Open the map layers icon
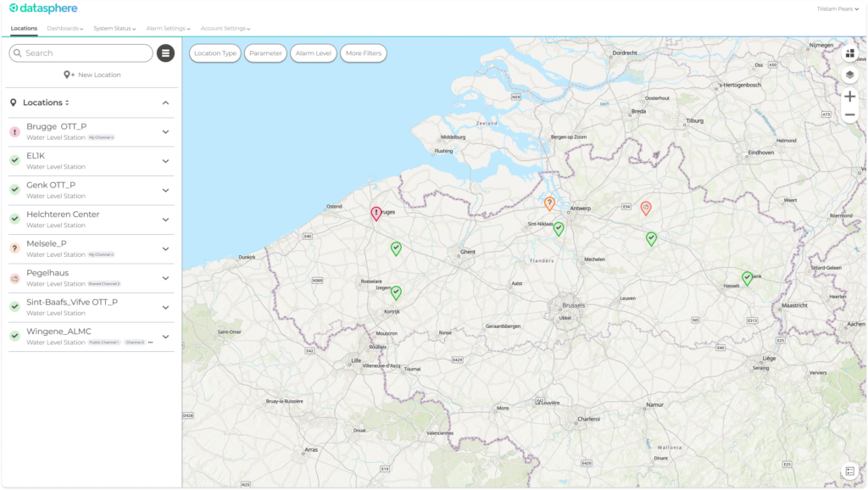Image resolution: width=868 pixels, height=490 pixels. coord(850,75)
